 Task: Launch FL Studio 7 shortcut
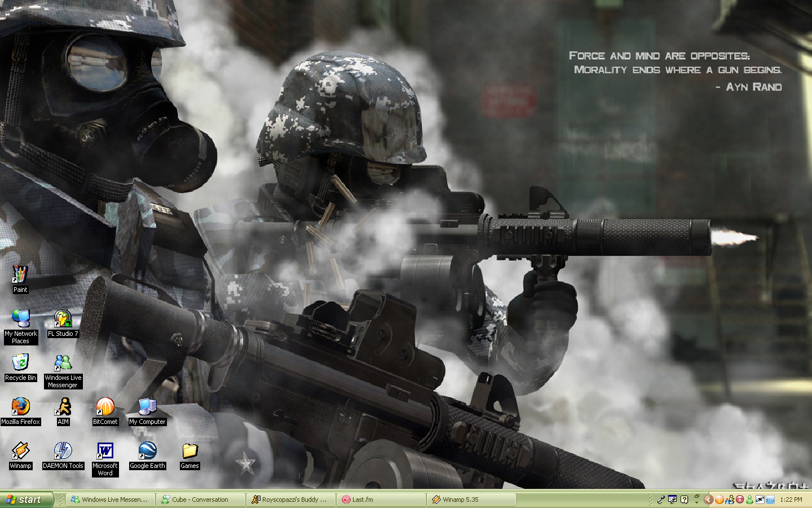coord(63,324)
